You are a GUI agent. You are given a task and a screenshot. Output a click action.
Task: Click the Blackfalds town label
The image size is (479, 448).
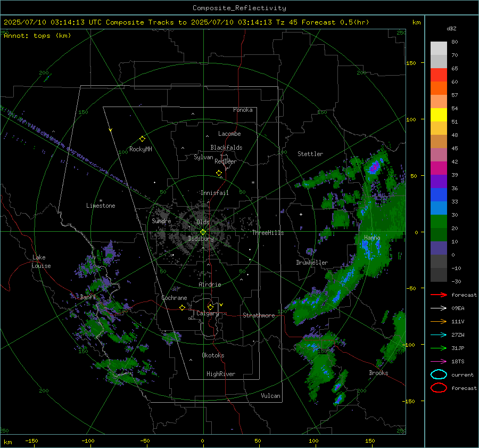click(226, 148)
